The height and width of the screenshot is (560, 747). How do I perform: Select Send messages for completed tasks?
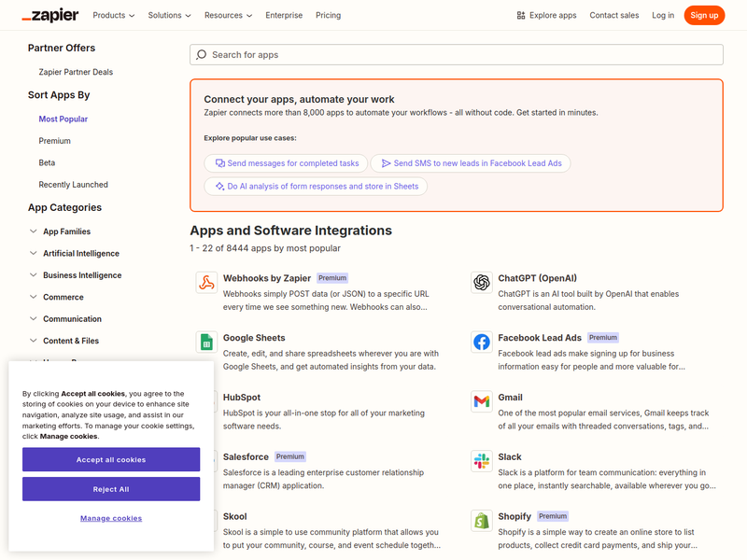286,163
